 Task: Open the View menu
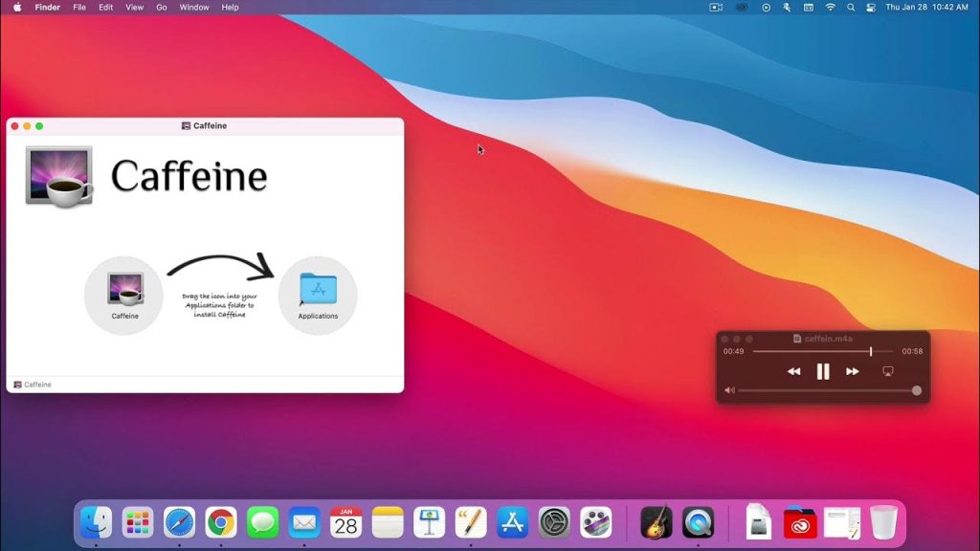134,7
